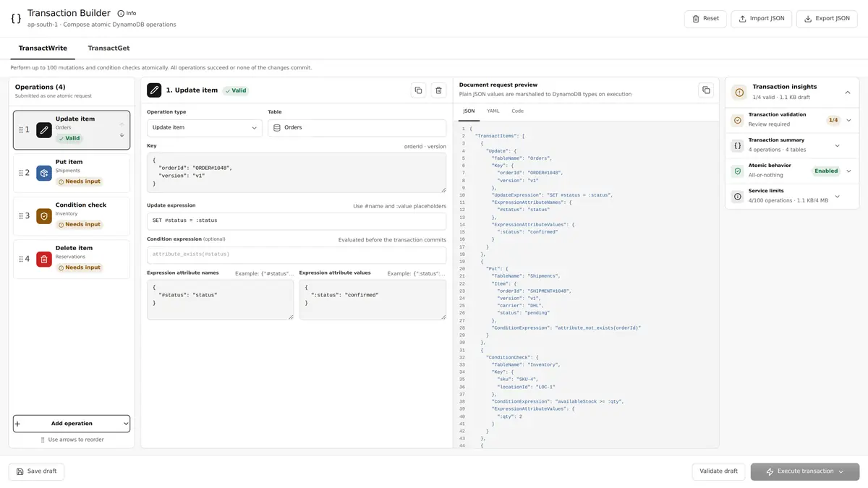Collapse the Transaction insights panel
The image size is (868, 488).
pos(848,93)
